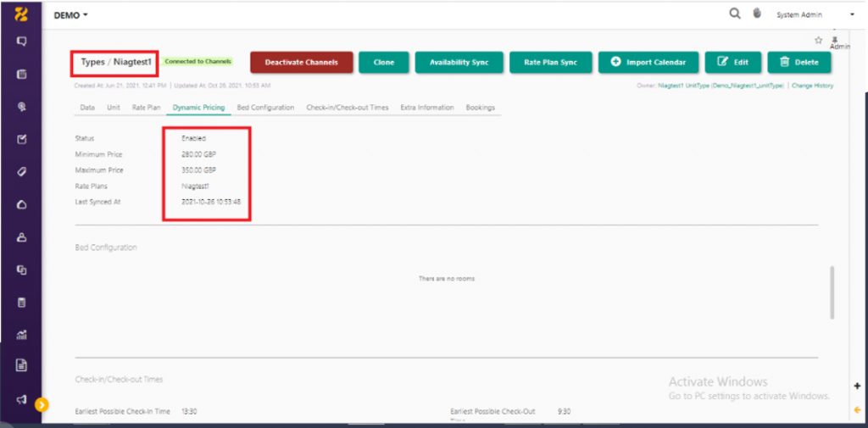Click the Edit button
The width and height of the screenshot is (868, 428).
[x=733, y=63]
